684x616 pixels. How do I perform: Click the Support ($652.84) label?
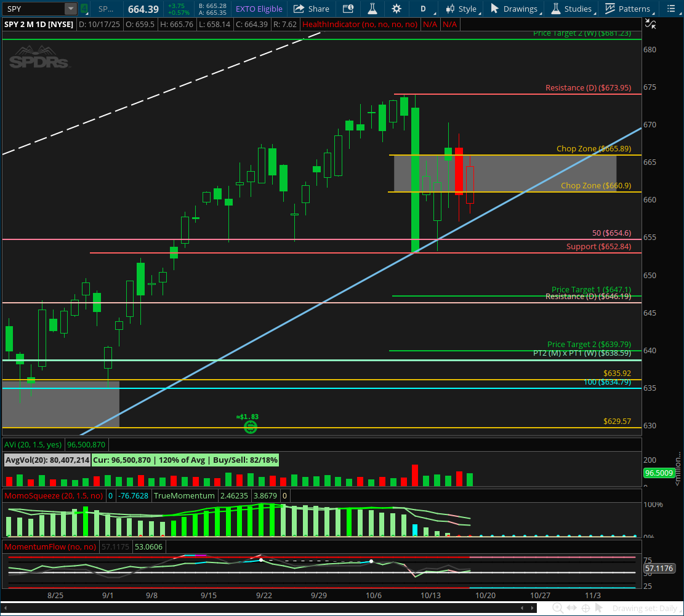pos(598,247)
